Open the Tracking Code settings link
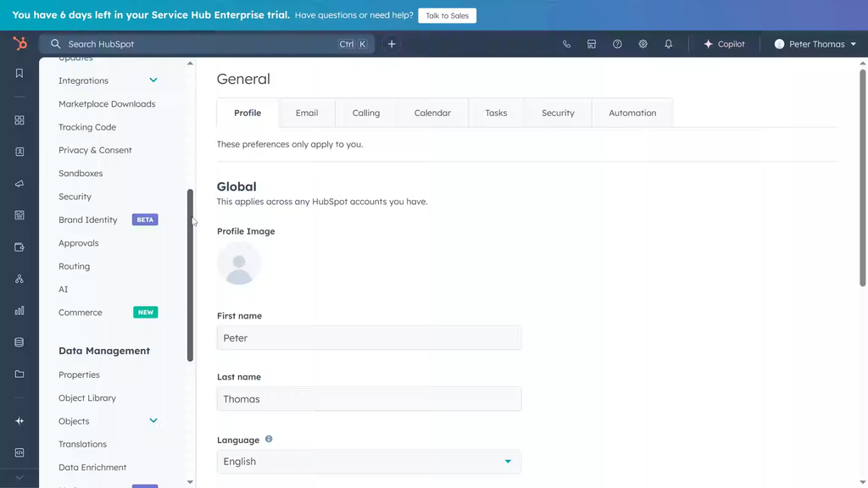Viewport: 868px width, 488px height. click(x=87, y=127)
